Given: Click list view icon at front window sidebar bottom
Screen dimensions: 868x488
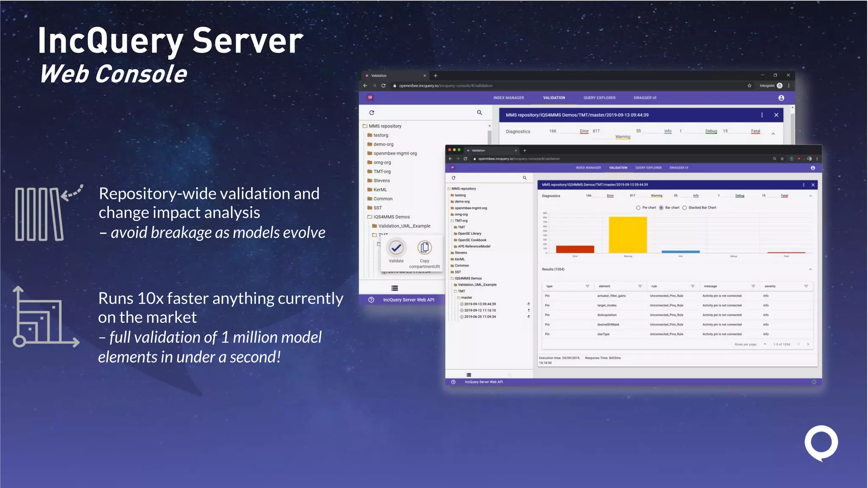Looking at the screenshot, I should tap(469, 374).
